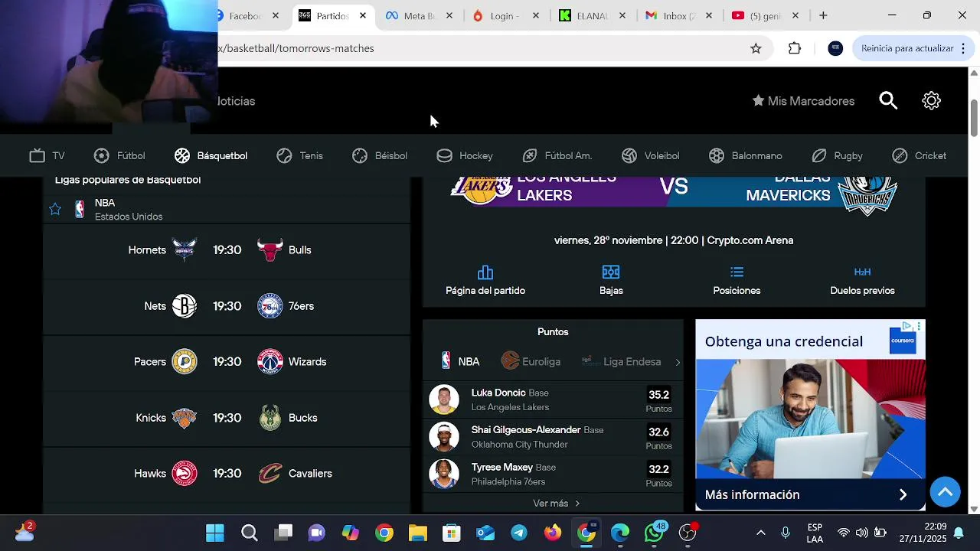This screenshot has width=980, height=551.
Task: Open the search magnifier icon on the site
Action: [x=888, y=100]
